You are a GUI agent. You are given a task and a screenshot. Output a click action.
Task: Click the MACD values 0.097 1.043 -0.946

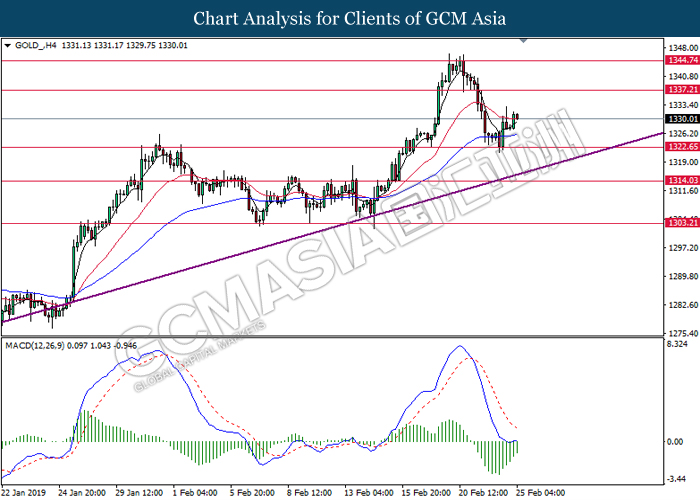[x=102, y=346]
